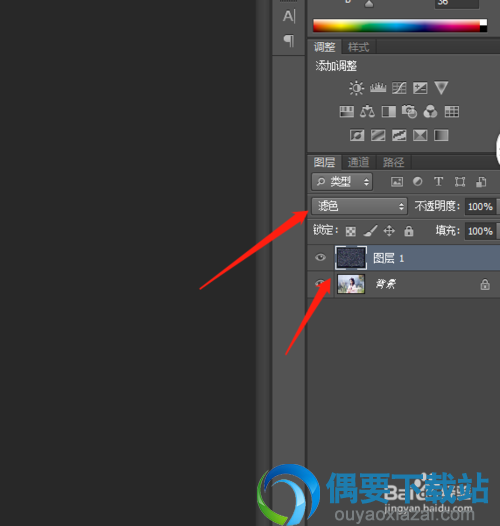Image resolution: width=500 pixels, height=526 pixels.
Task: Add a Curves adjustment
Action: pos(399,88)
